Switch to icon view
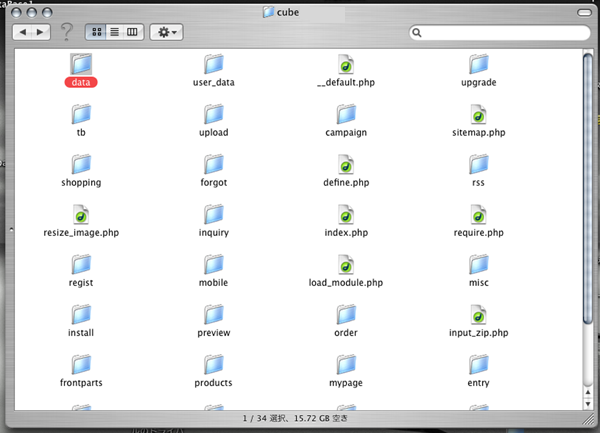Image resolution: width=600 pixels, height=433 pixels. [96, 32]
